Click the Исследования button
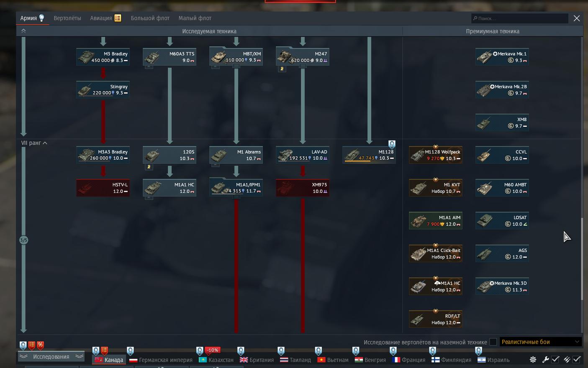Screen dimensions: 588x368 51,357
